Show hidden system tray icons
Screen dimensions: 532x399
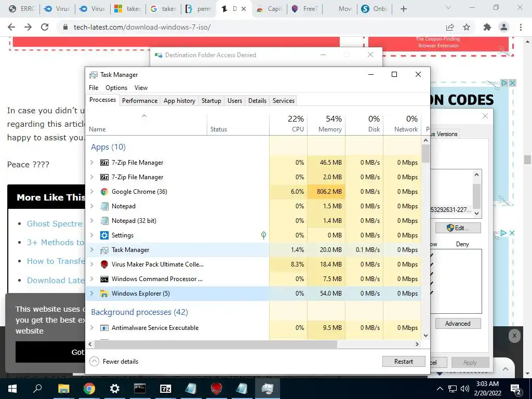point(440,389)
